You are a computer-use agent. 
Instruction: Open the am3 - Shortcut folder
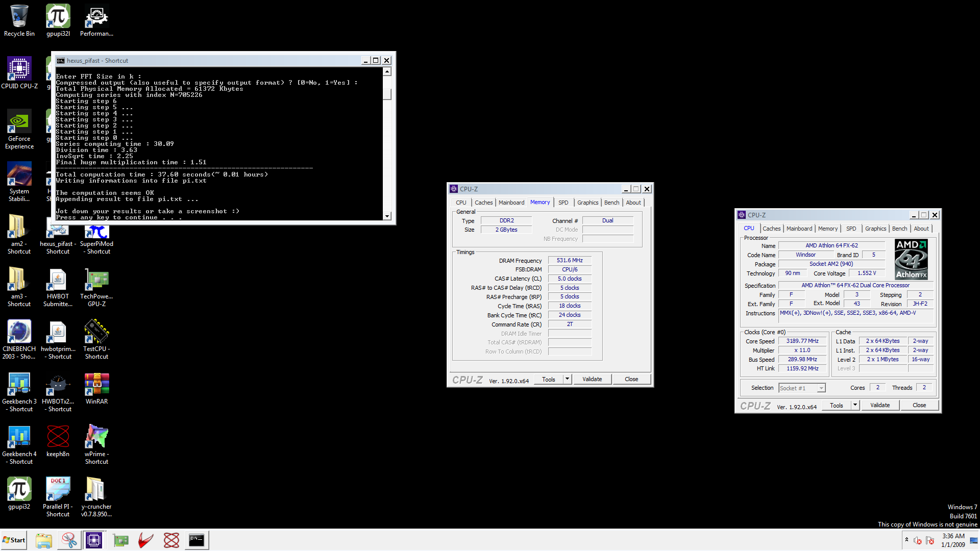point(19,287)
